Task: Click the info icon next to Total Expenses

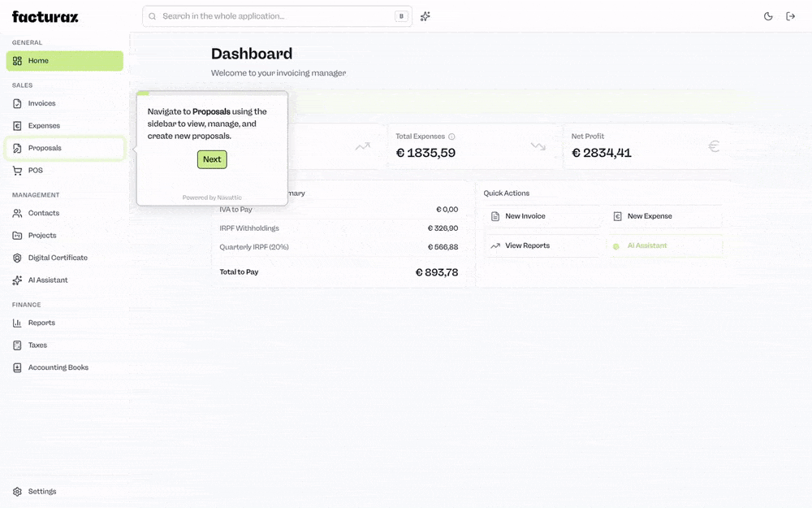Action: (x=451, y=137)
